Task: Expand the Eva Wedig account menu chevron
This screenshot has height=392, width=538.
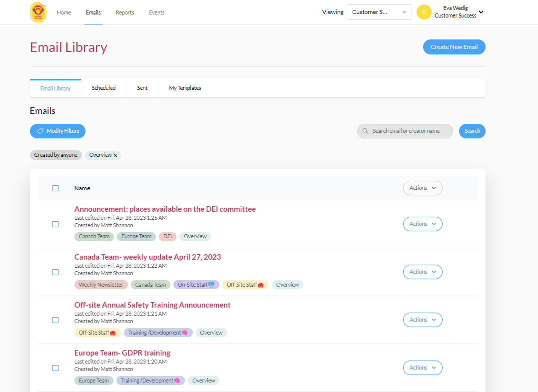Action: [x=481, y=12]
